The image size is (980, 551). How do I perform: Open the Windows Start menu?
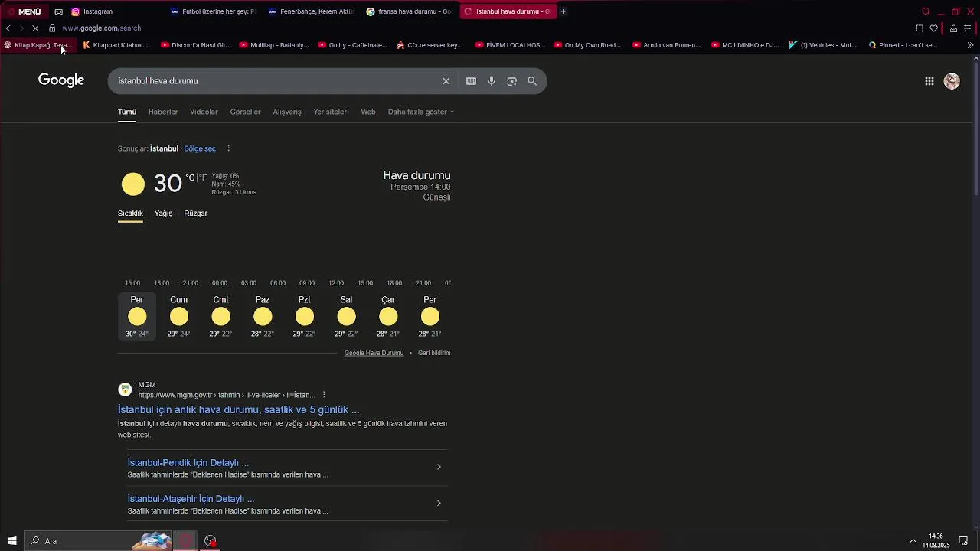pyautogui.click(x=12, y=541)
